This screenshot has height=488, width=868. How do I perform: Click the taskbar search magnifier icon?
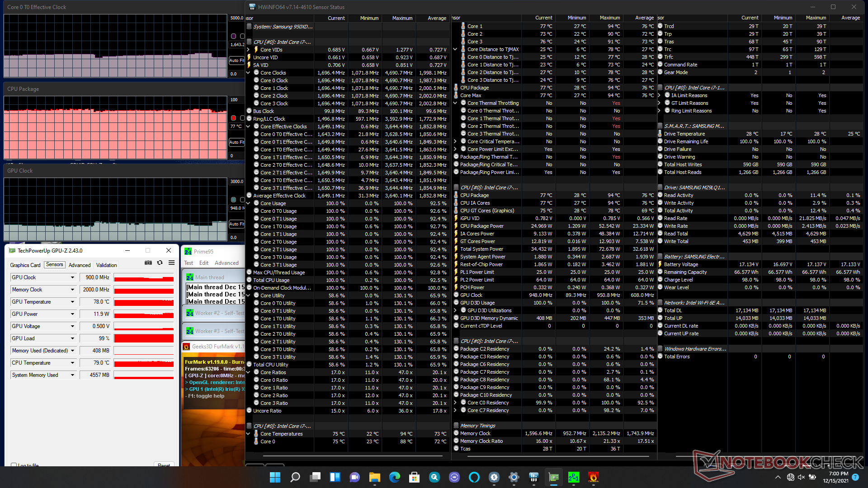point(295,477)
